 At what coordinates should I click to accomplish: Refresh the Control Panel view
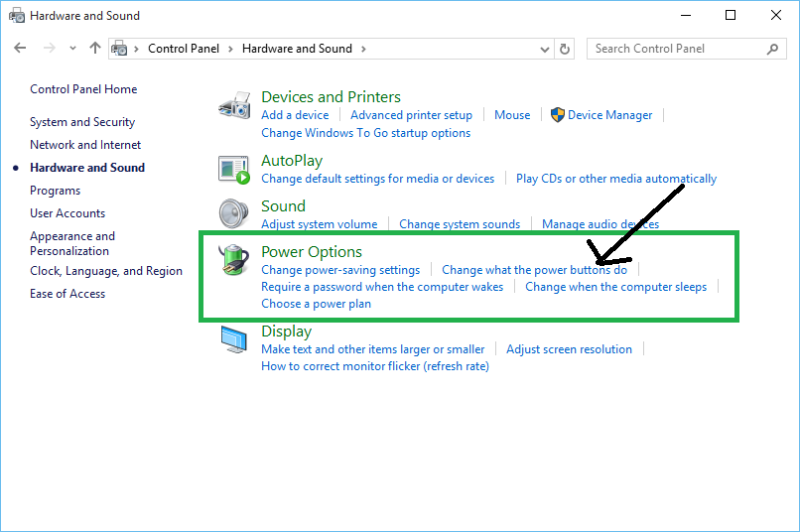click(x=565, y=49)
